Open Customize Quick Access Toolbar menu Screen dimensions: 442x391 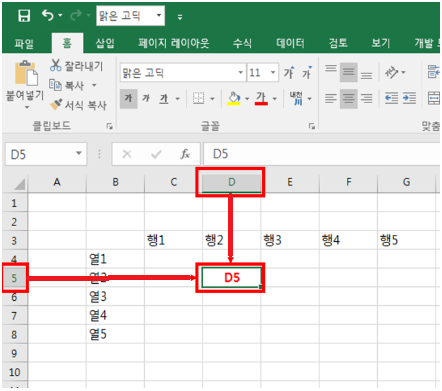point(180,17)
